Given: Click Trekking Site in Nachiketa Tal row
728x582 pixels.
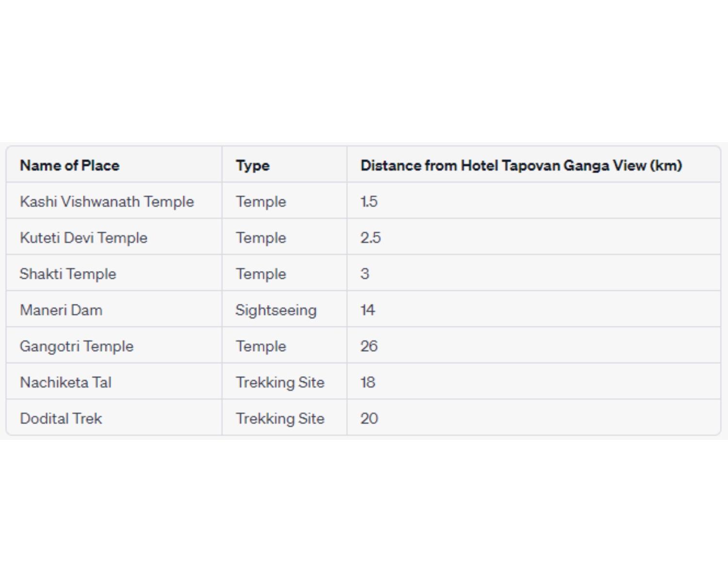Looking at the screenshot, I should coord(280,382).
